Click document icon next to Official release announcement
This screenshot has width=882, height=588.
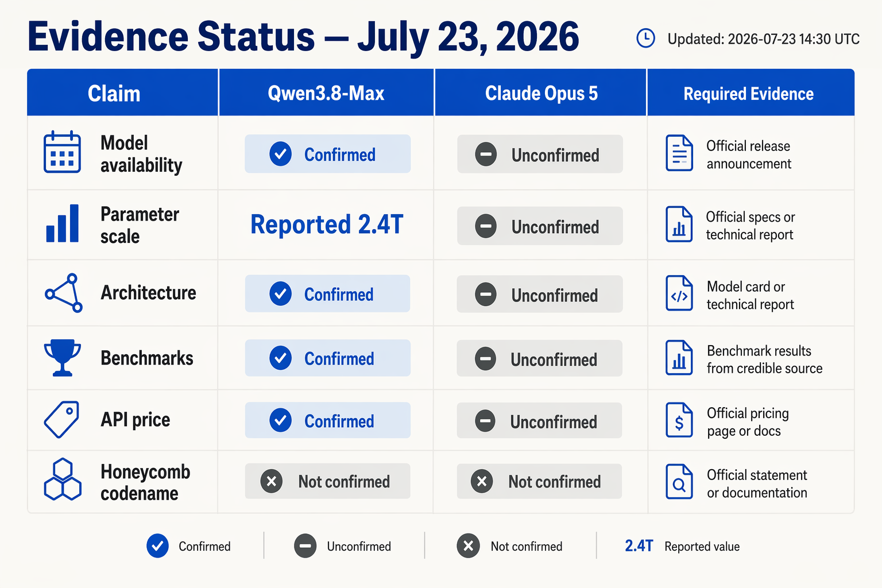[x=679, y=153]
